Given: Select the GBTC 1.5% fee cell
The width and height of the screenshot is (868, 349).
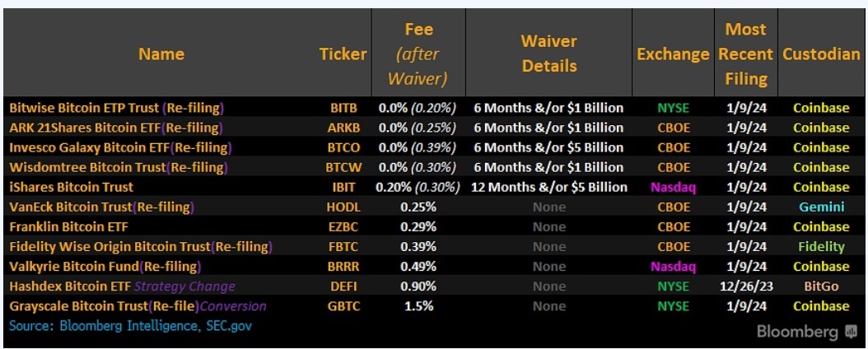Looking at the screenshot, I should (418, 306).
